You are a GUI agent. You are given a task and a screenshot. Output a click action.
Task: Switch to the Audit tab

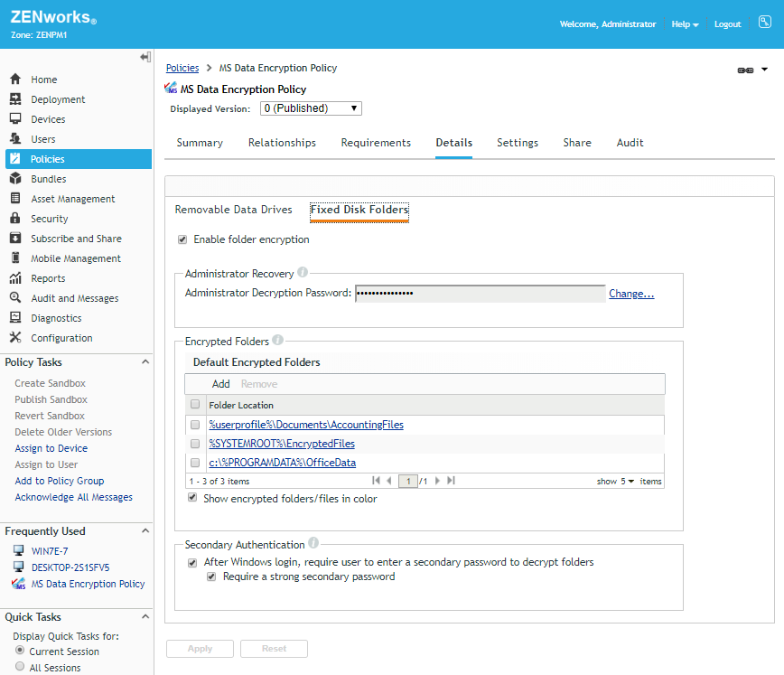tap(630, 143)
